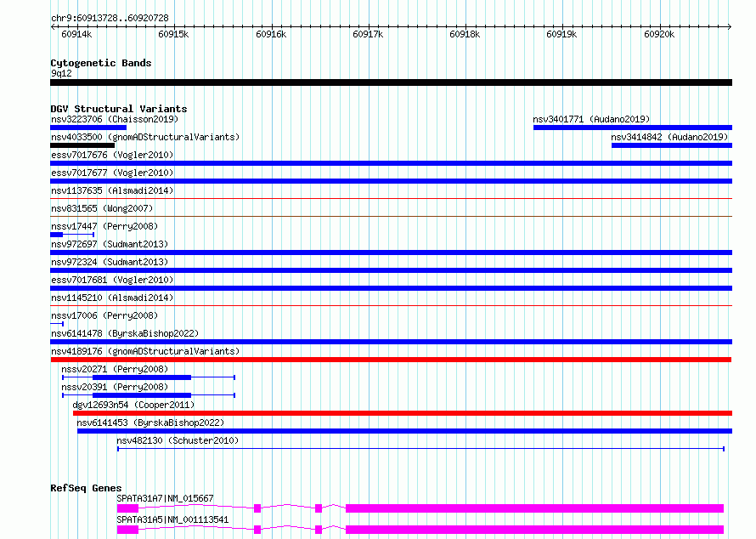Viewport: 756px width, 539px height.
Task: Select the blue nsv3223706 variant bar
Action: click(x=88, y=128)
